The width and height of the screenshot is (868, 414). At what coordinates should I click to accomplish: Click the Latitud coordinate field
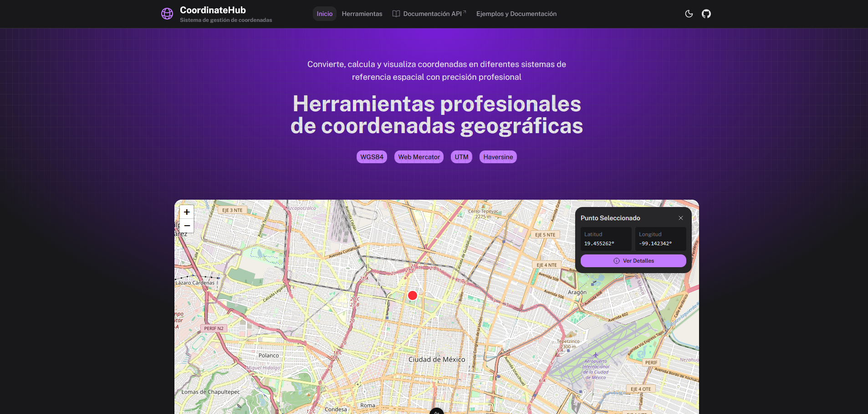tap(606, 239)
